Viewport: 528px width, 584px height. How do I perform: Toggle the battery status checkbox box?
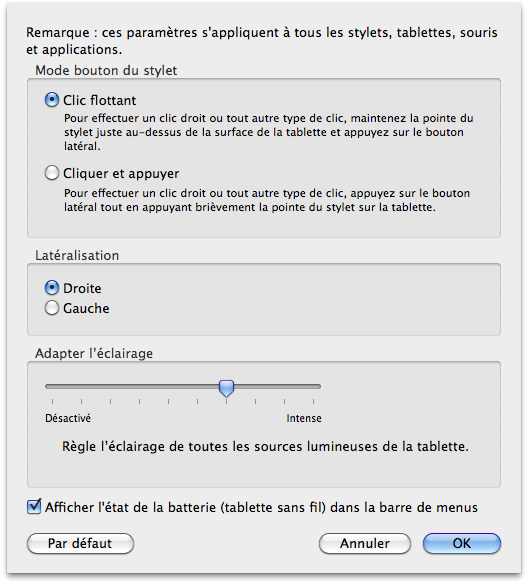(x=34, y=507)
